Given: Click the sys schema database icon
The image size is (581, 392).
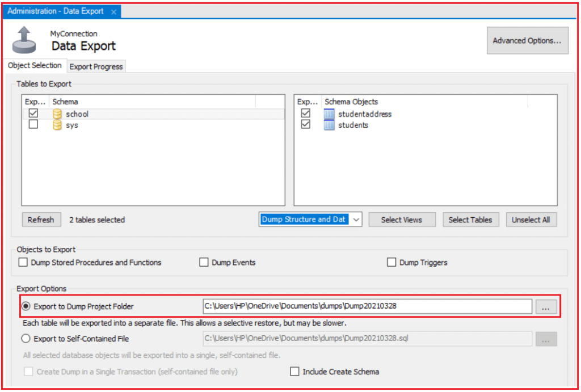Looking at the screenshot, I should (x=56, y=124).
